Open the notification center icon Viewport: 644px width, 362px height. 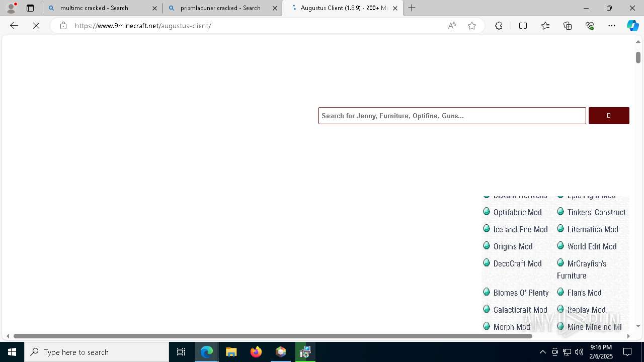coord(627,352)
